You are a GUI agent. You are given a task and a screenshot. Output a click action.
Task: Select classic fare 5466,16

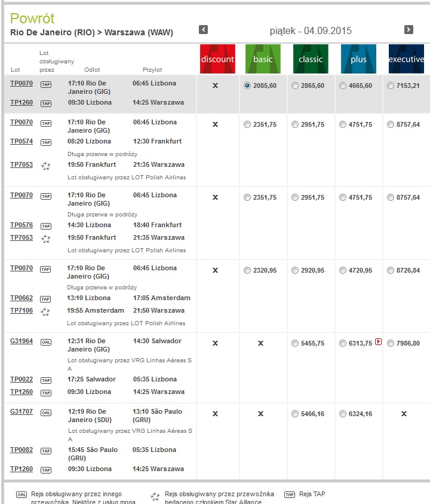point(294,414)
